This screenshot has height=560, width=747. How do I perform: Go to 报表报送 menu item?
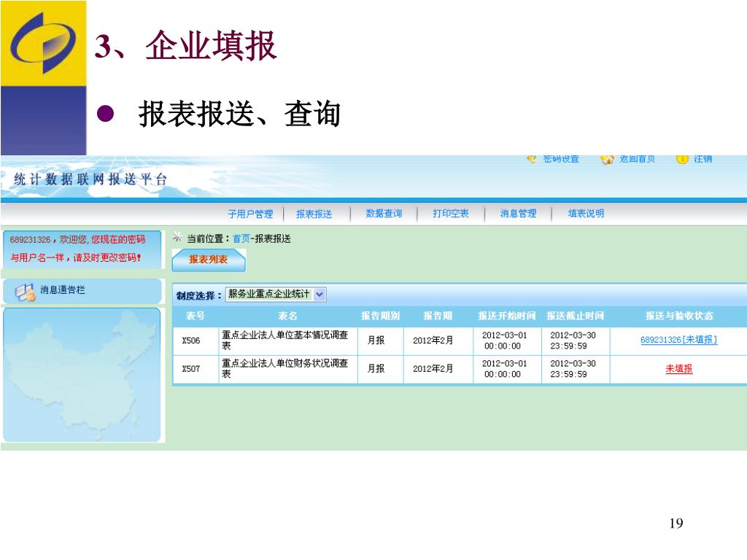(x=314, y=214)
